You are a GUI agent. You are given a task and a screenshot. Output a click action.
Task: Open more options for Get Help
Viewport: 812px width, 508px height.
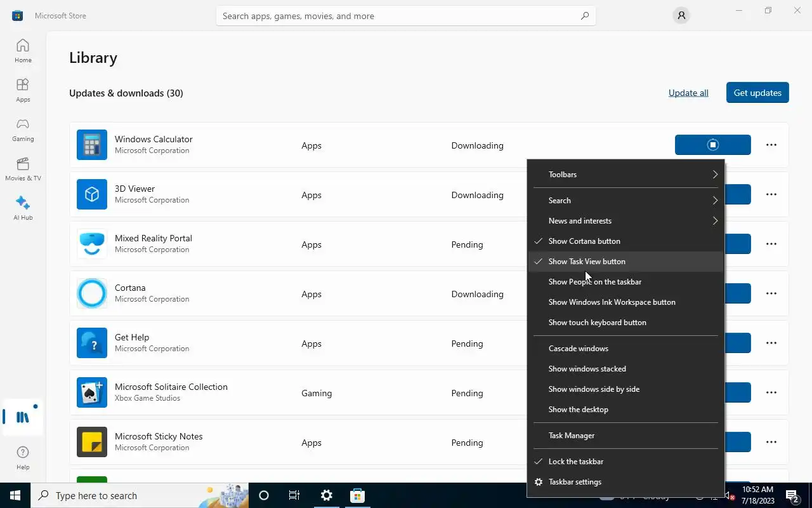pyautogui.click(x=771, y=343)
